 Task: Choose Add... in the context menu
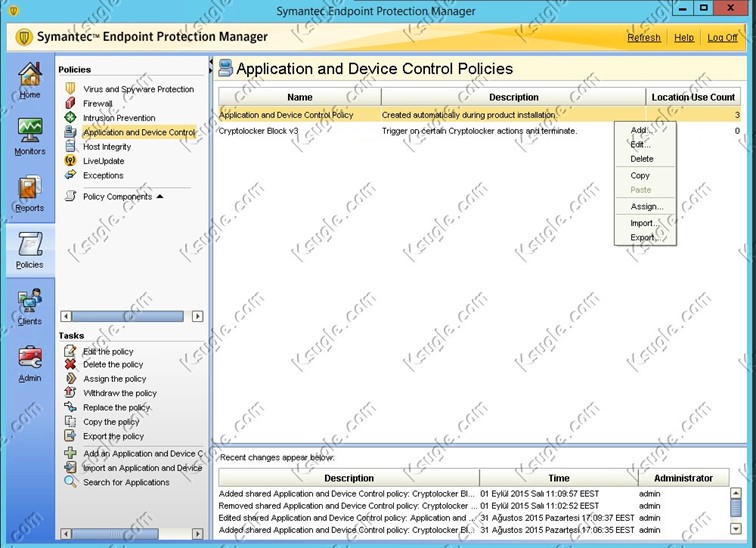645,130
